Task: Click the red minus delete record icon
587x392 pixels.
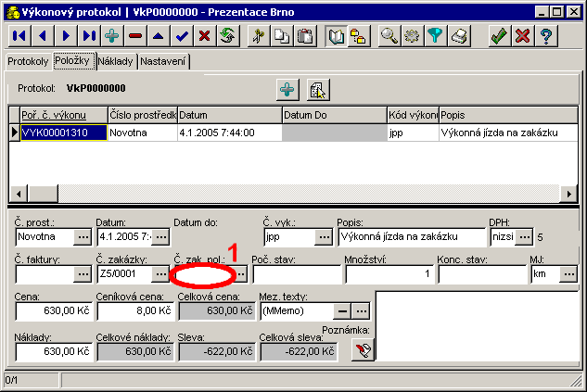Action: click(135, 36)
